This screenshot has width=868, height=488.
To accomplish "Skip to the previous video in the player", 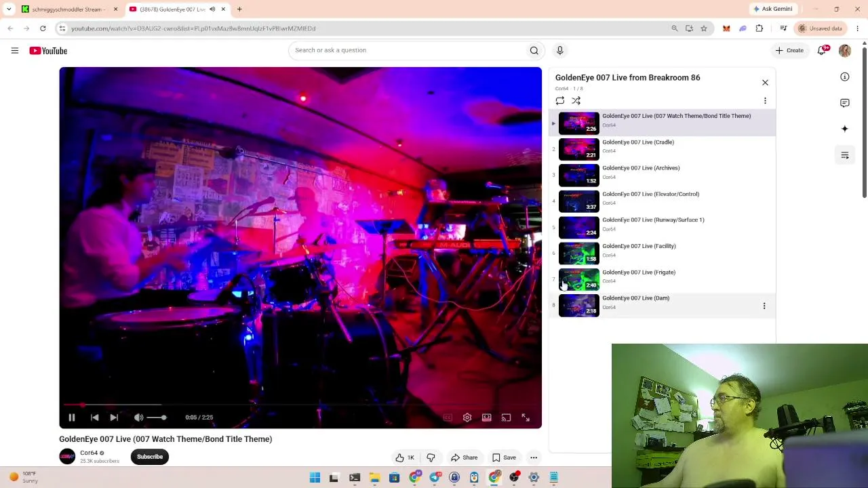I will 95,418.
